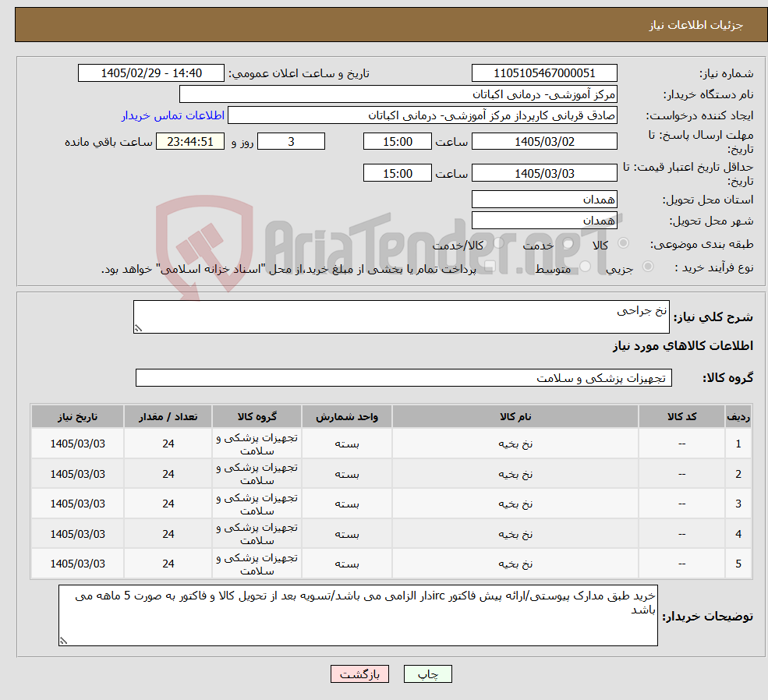Click نخ بخیه in row 5
Screen dimensions: 768x700
(x=515, y=564)
